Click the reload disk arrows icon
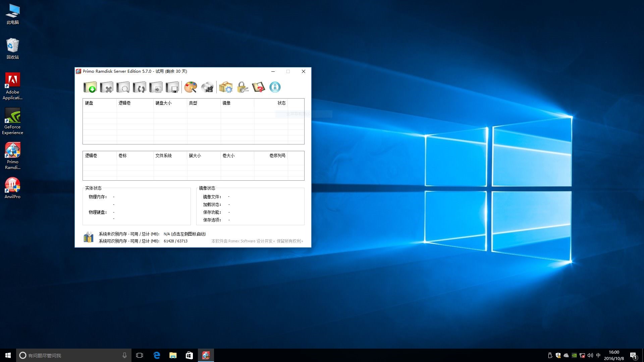This screenshot has width=644, height=362. pyautogui.click(x=140, y=87)
